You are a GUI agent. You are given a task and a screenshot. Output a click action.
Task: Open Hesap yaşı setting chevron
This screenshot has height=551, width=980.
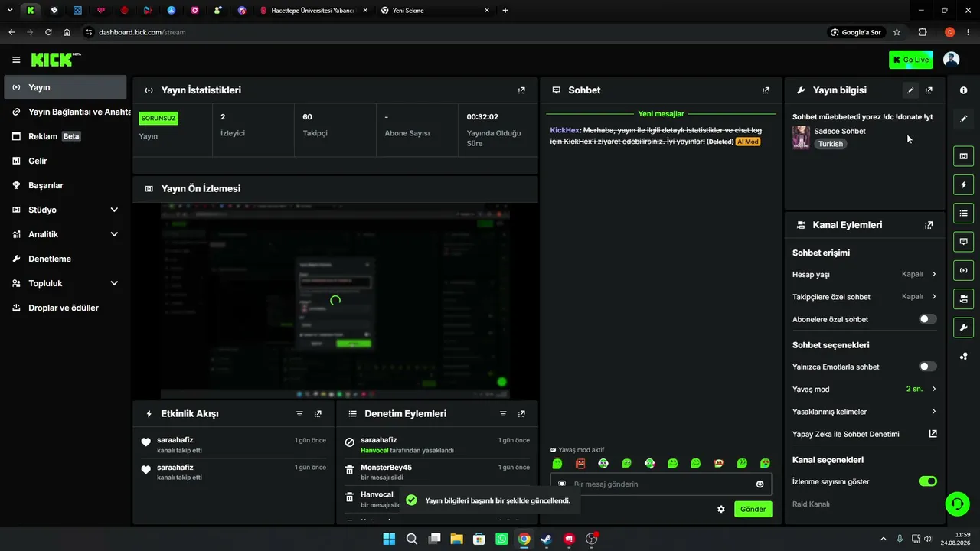[934, 274]
